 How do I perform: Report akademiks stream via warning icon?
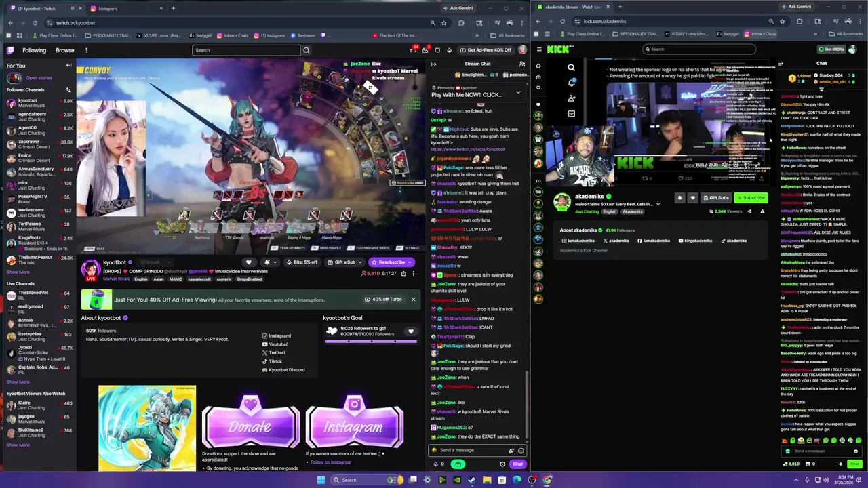coord(762,211)
